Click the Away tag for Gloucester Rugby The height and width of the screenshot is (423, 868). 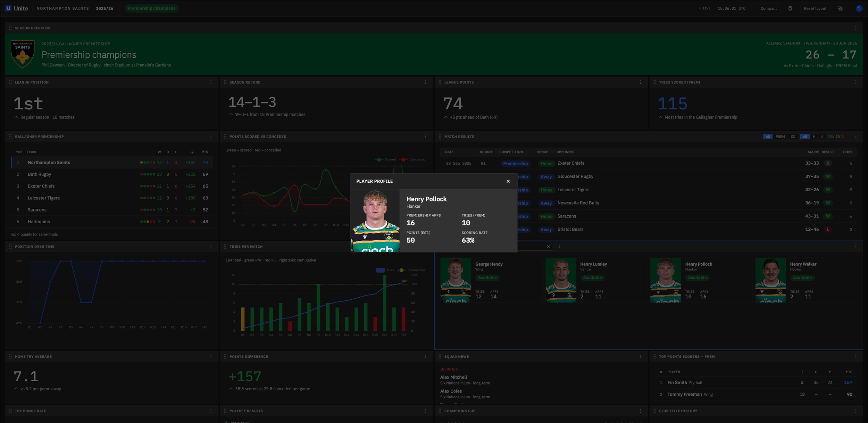pyautogui.click(x=546, y=177)
